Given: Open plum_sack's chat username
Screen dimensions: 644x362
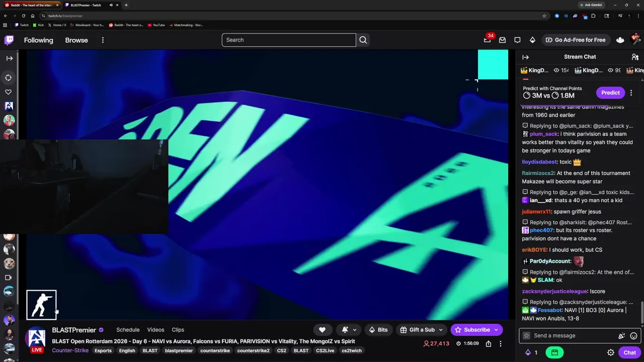Looking at the screenshot, I should point(544,134).
